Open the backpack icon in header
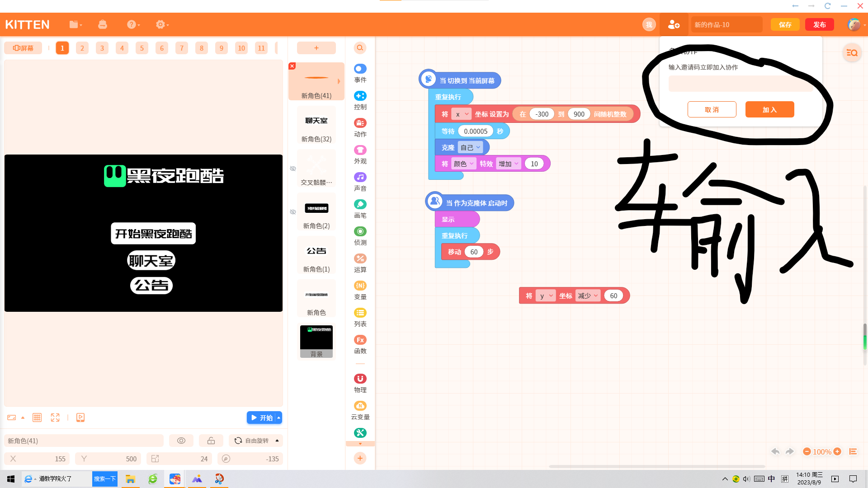This screenshot has height=488, width=868. (103, 24)
